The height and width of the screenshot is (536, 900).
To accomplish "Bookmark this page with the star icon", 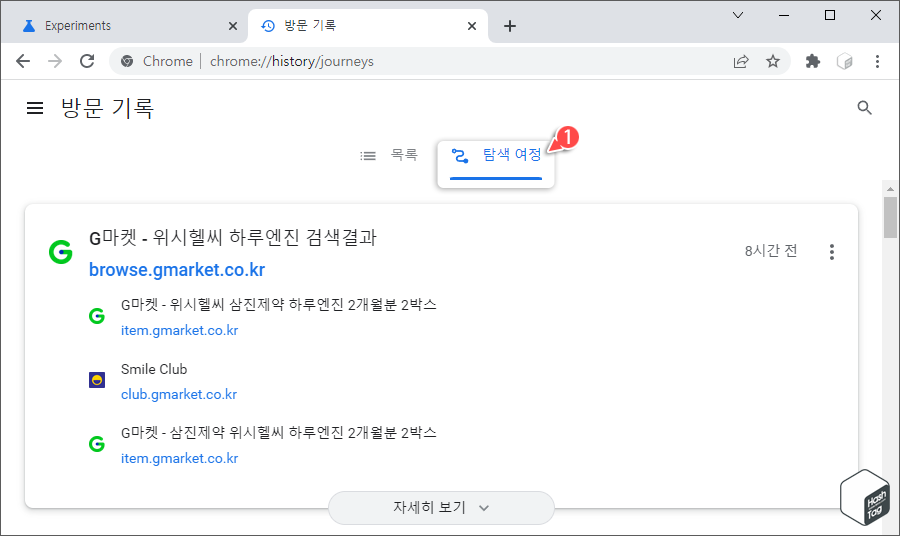I will tap(773, 61).
